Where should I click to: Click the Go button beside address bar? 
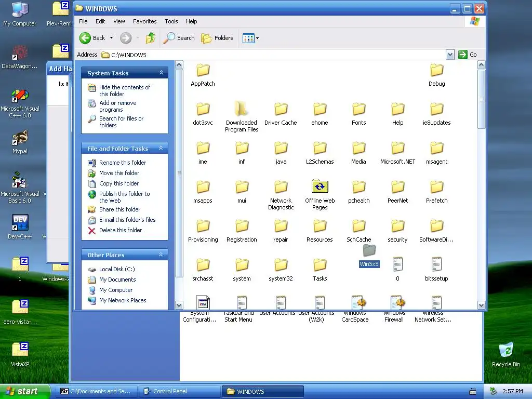468,55
